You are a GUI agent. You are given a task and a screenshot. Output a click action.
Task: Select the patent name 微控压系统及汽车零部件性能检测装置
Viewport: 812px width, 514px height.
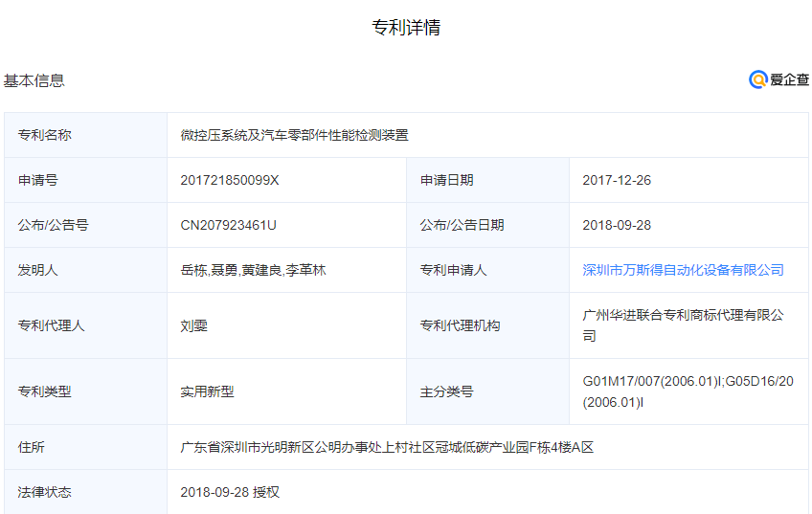(x=294, y=135)
